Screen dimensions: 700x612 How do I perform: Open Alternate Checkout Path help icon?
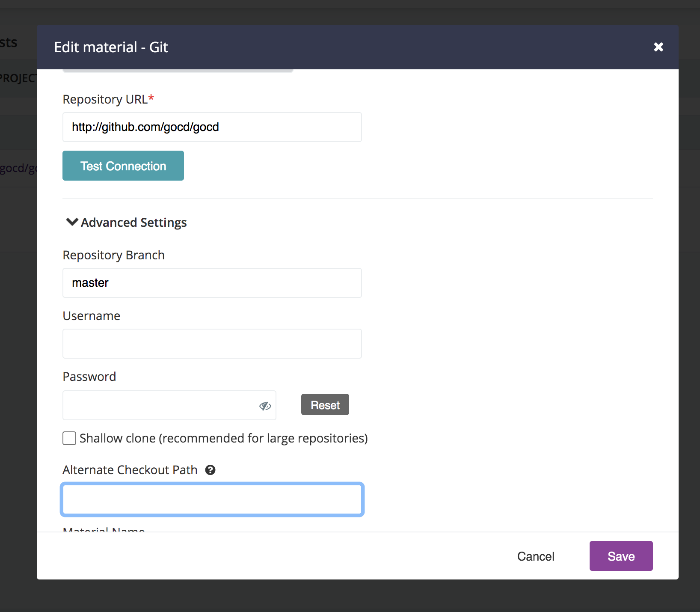point(210,470)
